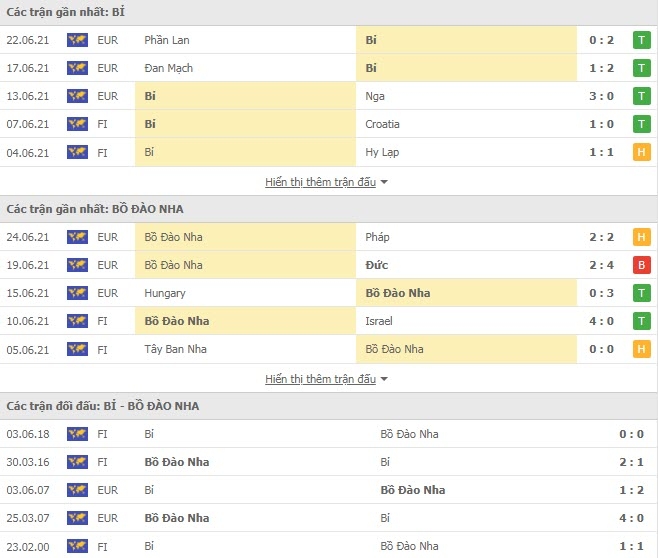658x558 pixels.
Task: Open the Đan Mạch team link
Action: [x=169, y=68]
